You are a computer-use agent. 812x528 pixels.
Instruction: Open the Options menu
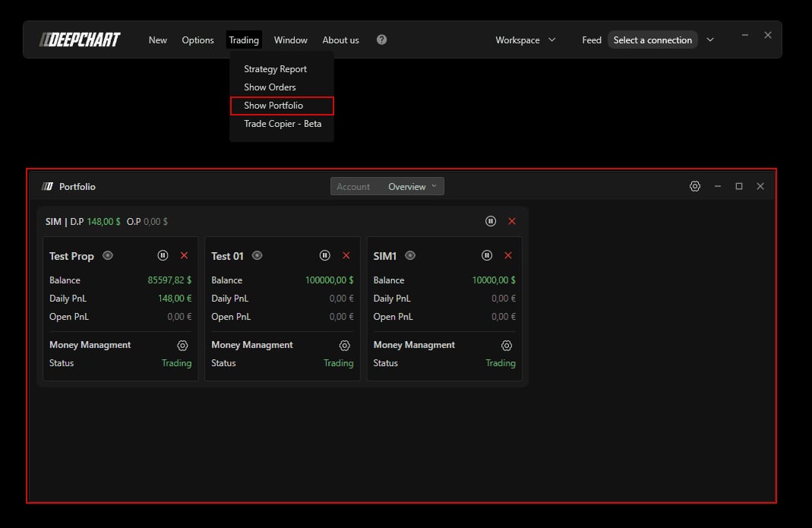[x=197, y=40]
